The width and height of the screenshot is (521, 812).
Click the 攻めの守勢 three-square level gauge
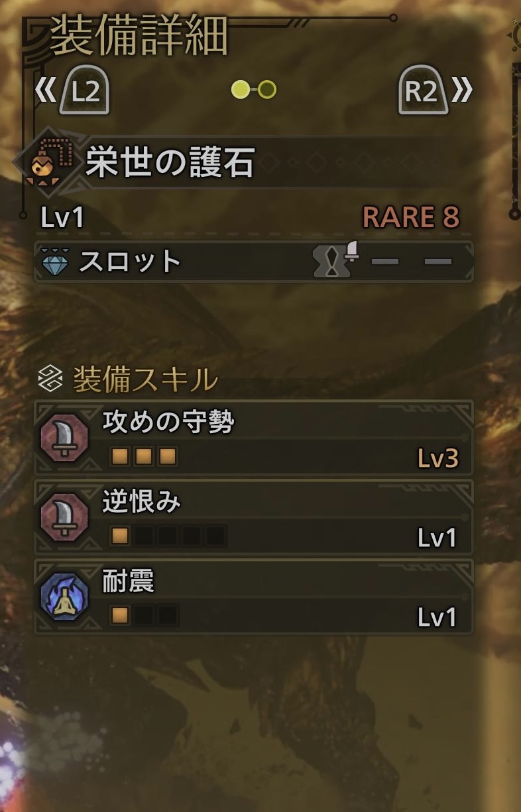point(143,456)
